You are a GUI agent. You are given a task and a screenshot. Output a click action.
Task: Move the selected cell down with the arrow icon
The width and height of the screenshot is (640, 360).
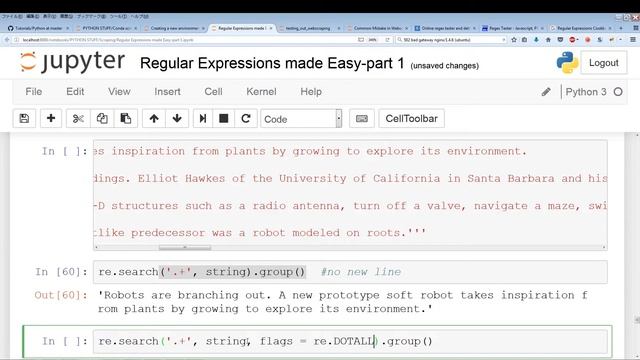coord(177,119)
